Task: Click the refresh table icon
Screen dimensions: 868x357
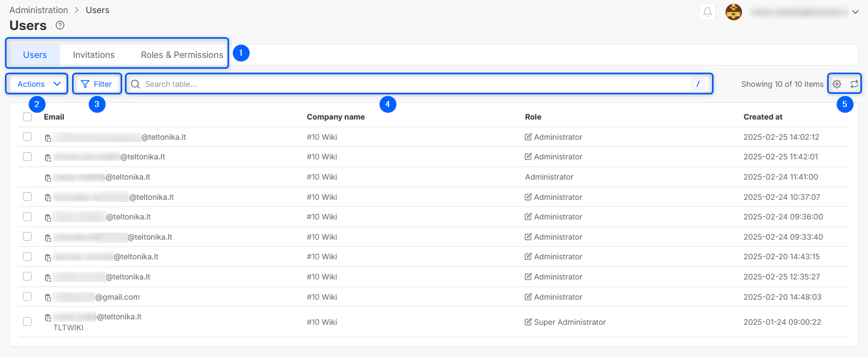Action: pyautogui.click(x=854, y=84)
